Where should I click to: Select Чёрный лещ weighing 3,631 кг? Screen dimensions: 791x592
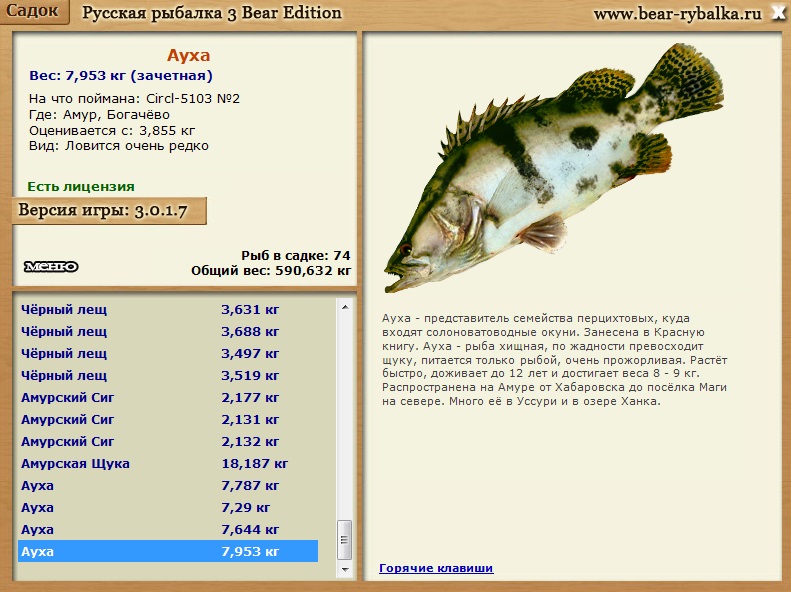point(168,309)
